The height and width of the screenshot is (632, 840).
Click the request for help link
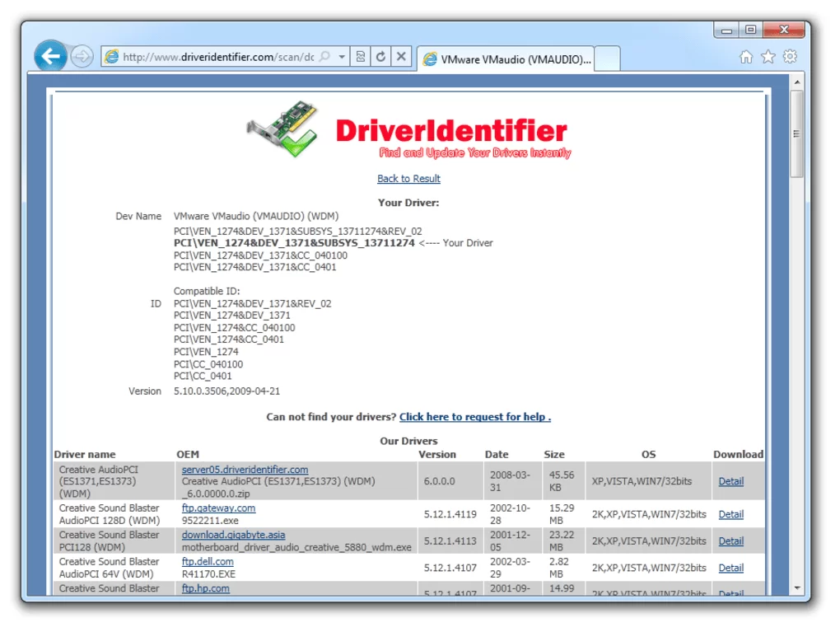[x=474, y=417]
